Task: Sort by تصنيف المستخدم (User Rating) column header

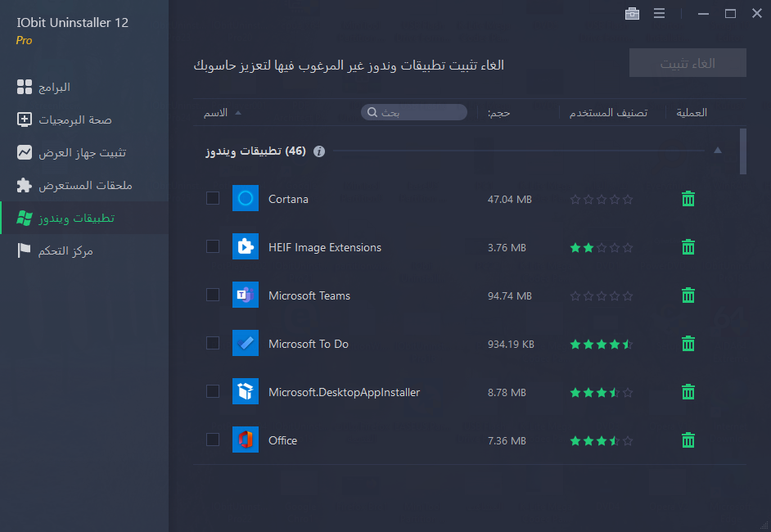Action: point(608,113)
